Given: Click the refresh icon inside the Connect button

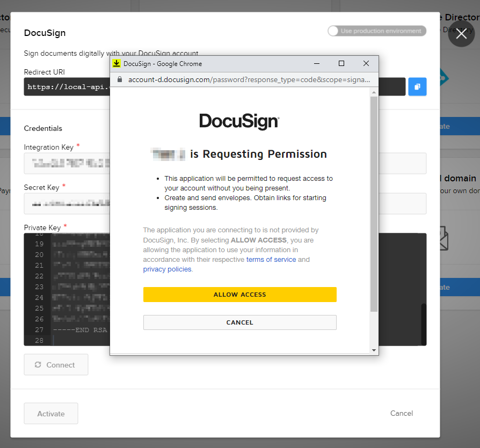Looking at the screenshot, I should pyautogui.click(x=38, y=364).
